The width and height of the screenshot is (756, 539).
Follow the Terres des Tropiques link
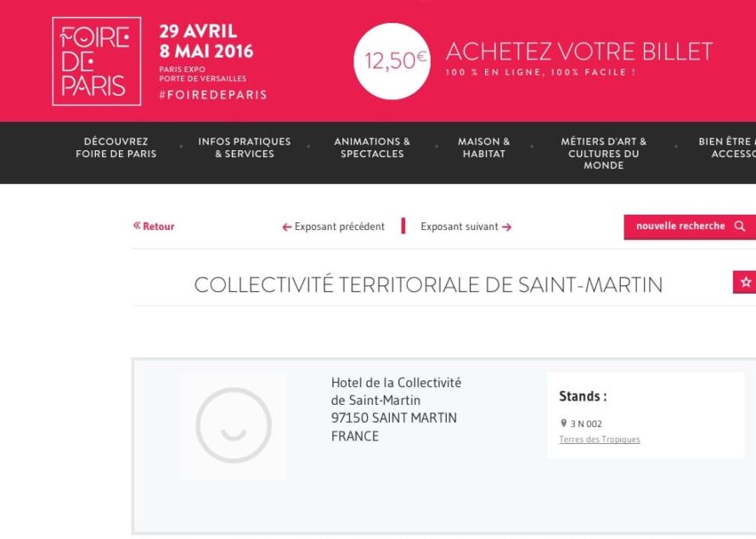point(599,439)
